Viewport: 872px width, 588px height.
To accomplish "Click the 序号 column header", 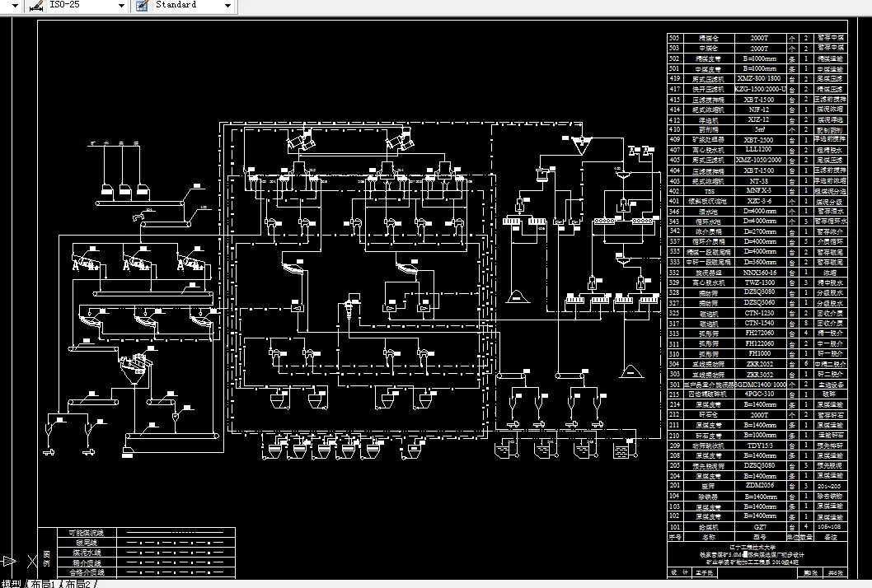I will tap(674, 537).
